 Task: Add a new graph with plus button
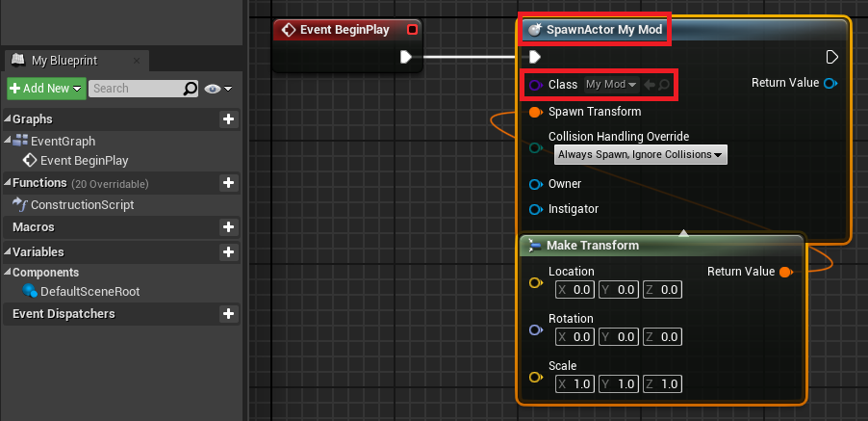(x=228, y=119)
